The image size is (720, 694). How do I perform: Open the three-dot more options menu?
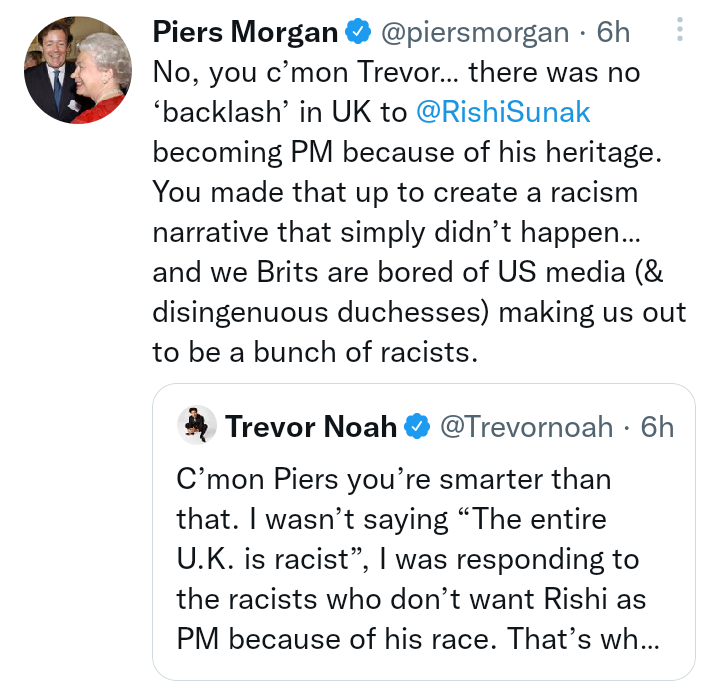tap(680, 30)
